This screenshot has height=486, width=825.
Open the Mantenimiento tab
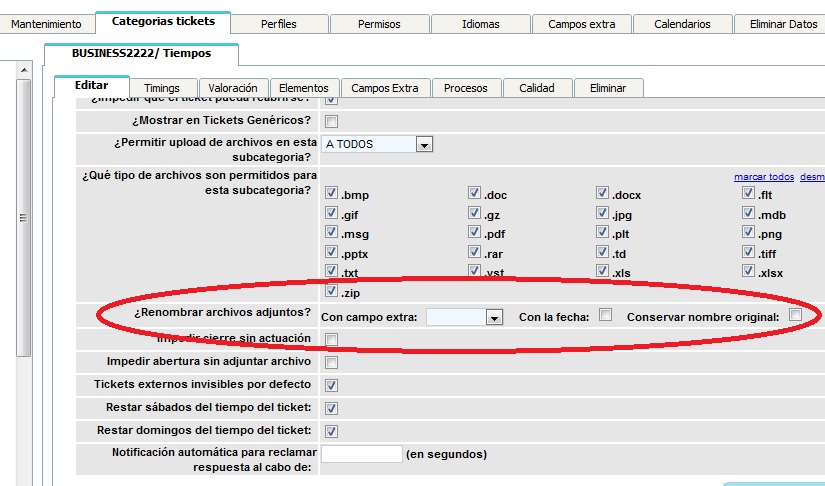click(x=47, y=24)
